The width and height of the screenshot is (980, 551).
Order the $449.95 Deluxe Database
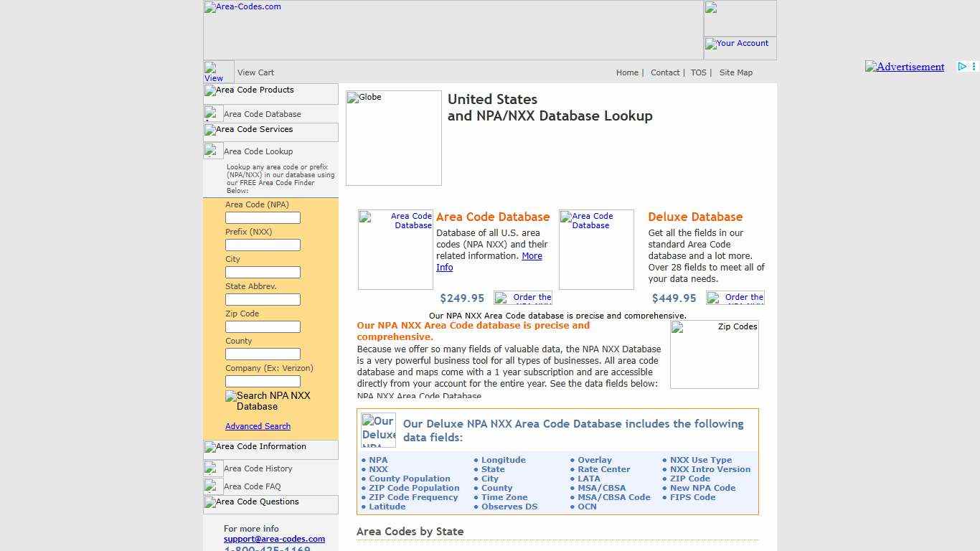click(x=735, y=298)
